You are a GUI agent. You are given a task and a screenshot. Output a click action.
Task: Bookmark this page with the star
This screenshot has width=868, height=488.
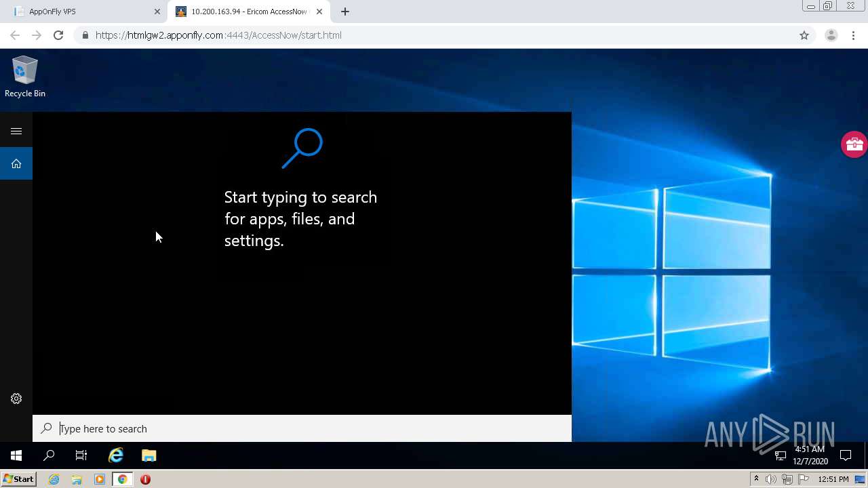tap(804, 35)
